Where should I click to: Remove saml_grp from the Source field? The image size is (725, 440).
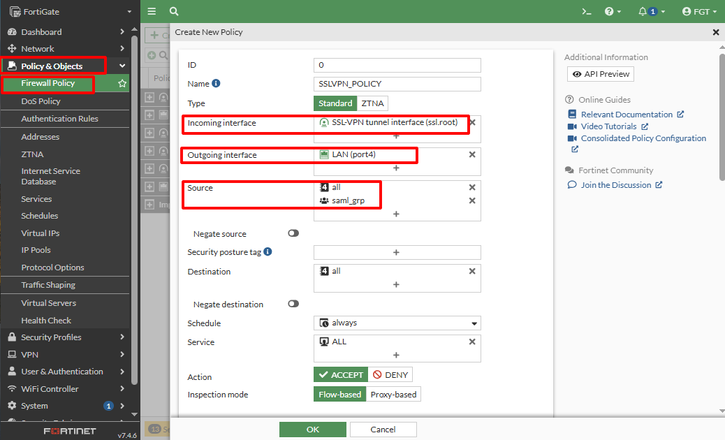[x=472, y=201]
